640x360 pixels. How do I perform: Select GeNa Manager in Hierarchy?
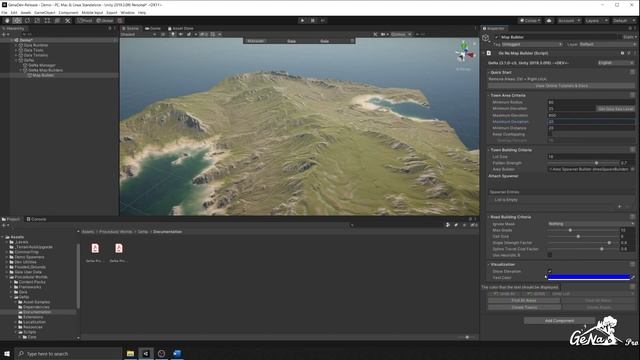click(x=42, y=65)
